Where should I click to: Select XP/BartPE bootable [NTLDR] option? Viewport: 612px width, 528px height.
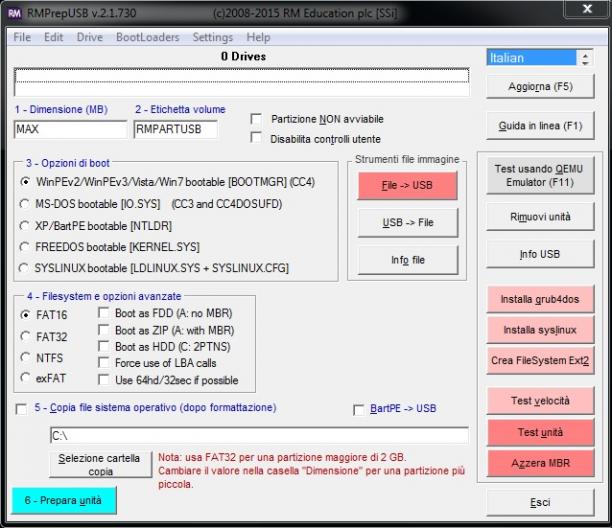24,226
